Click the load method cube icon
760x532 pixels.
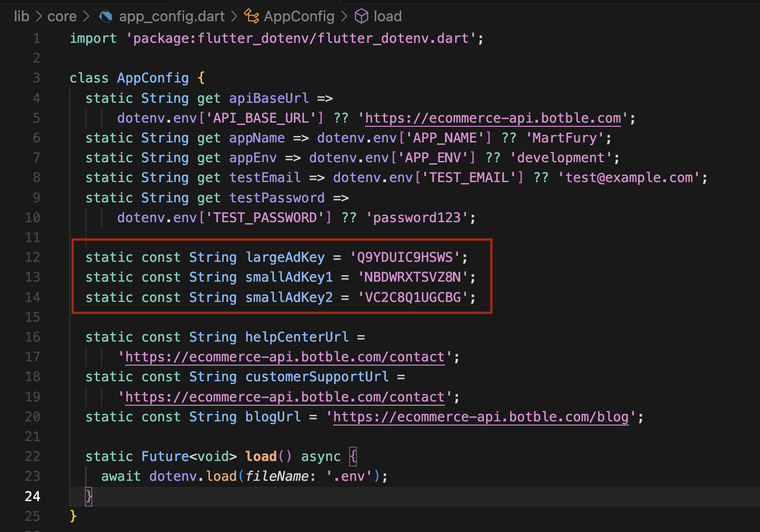pos(362,17)
